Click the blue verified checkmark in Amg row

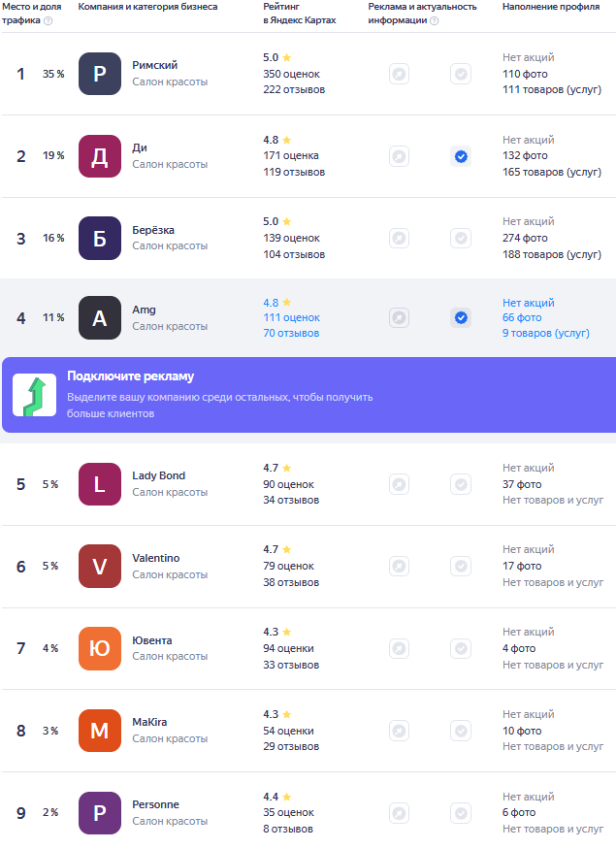click(x=461, y=317)
